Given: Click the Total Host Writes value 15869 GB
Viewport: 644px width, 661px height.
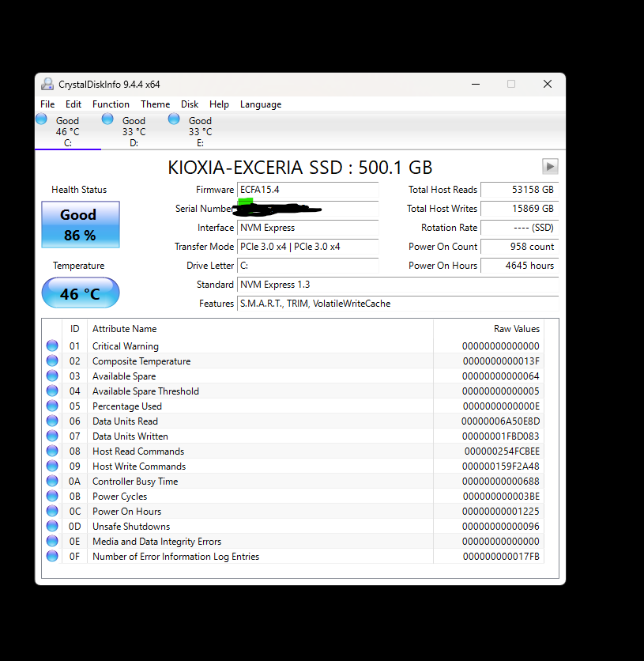Looking at the screenshot, I should [520, 209].
